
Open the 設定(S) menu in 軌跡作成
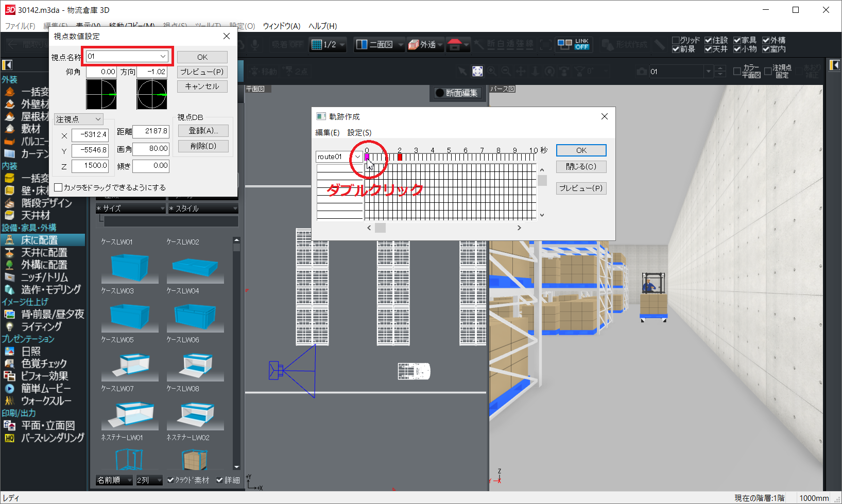pyautogui.click(x=359, y=132)
